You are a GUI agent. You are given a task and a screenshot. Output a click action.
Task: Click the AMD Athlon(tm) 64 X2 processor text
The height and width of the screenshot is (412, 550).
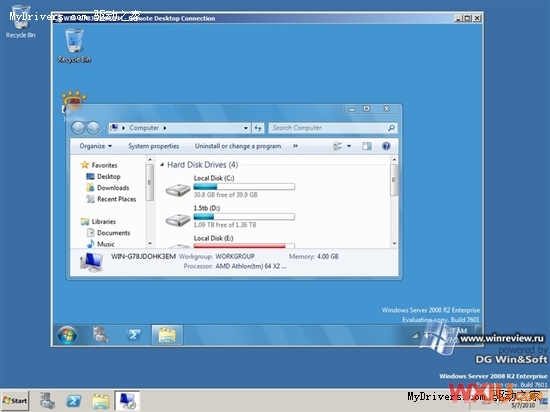point(251,266)
